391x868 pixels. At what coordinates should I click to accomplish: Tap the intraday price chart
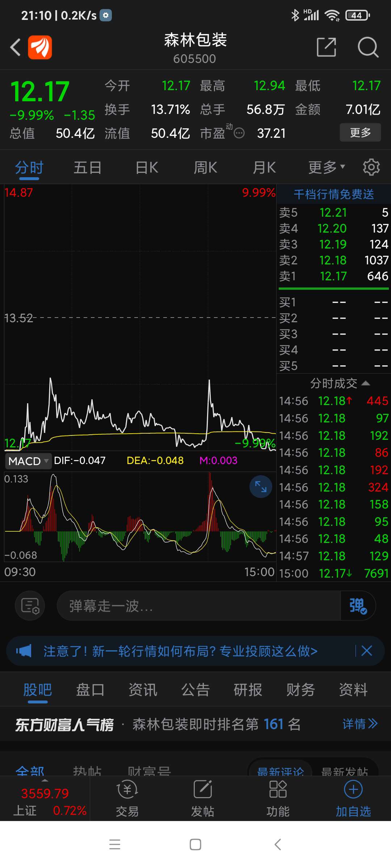click(x=140, y=318)
